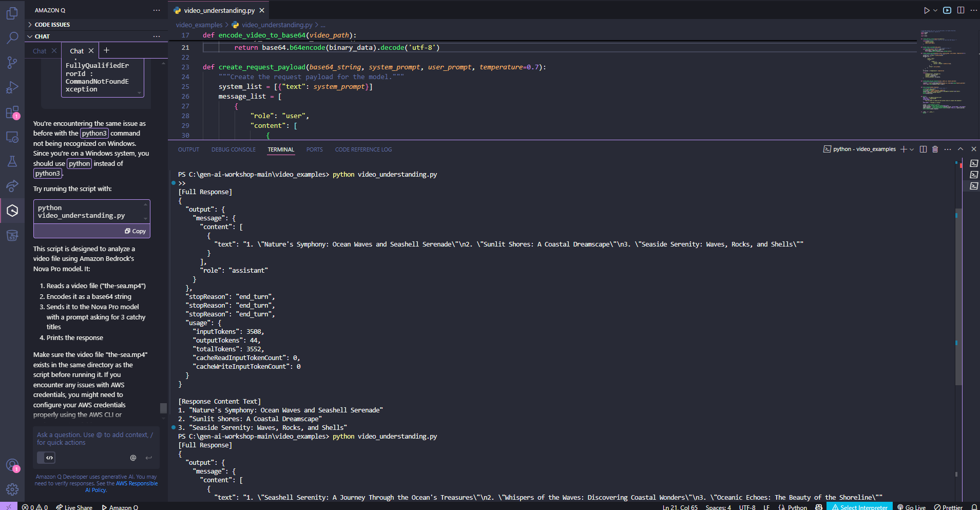Click the chat question input field

pyautogui.click(x=96, y=439)
